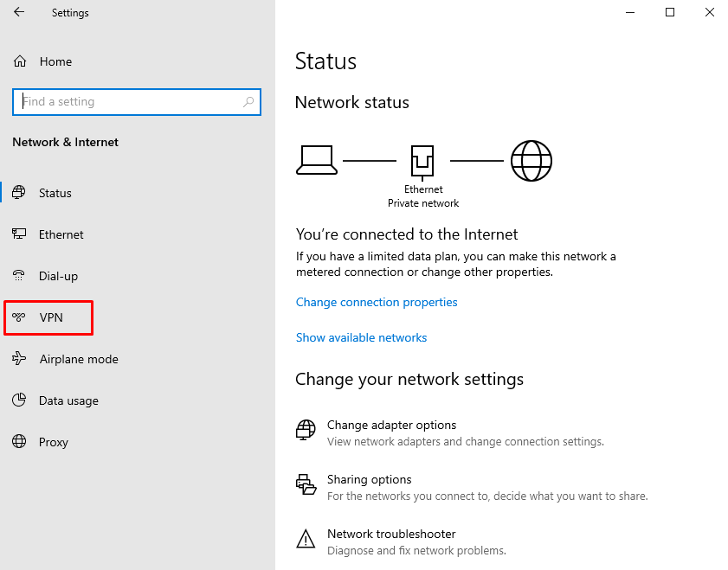
Task: Click the back arrow icon
Action: pos(19,12)
